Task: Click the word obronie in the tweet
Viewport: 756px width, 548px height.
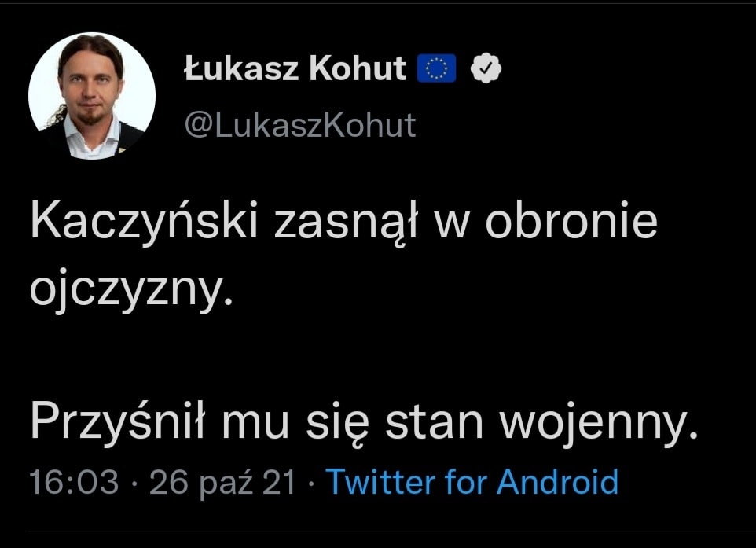Action: pyautogui.click(x=571, y=224)
